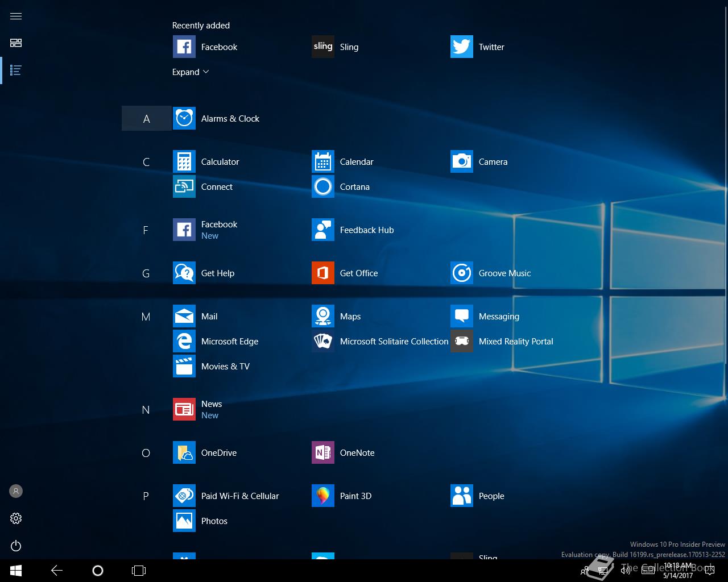The image size is (728, 582).
Task: Open volume control in system tray
Action: coord(626,571)
